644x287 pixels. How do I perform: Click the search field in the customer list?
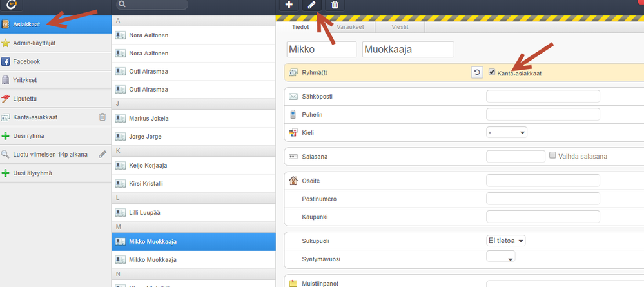coord(152,5)
